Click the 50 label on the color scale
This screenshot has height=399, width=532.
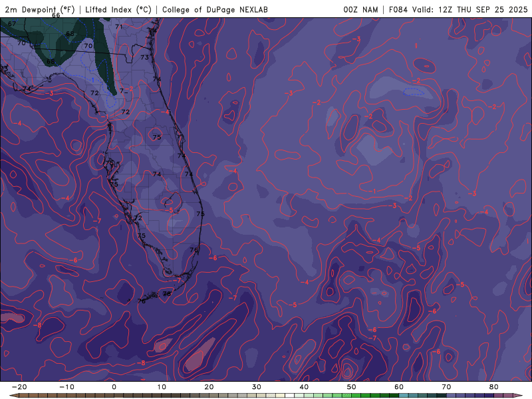[352, 387]
